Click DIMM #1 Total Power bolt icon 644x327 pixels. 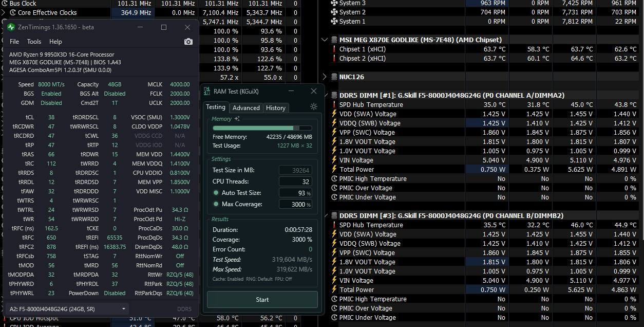(334, 169)
